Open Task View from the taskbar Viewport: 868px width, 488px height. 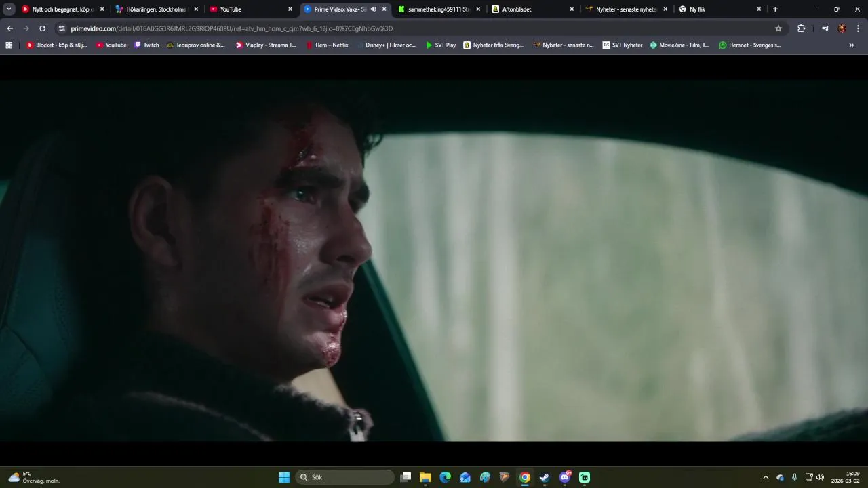point(406,477)
